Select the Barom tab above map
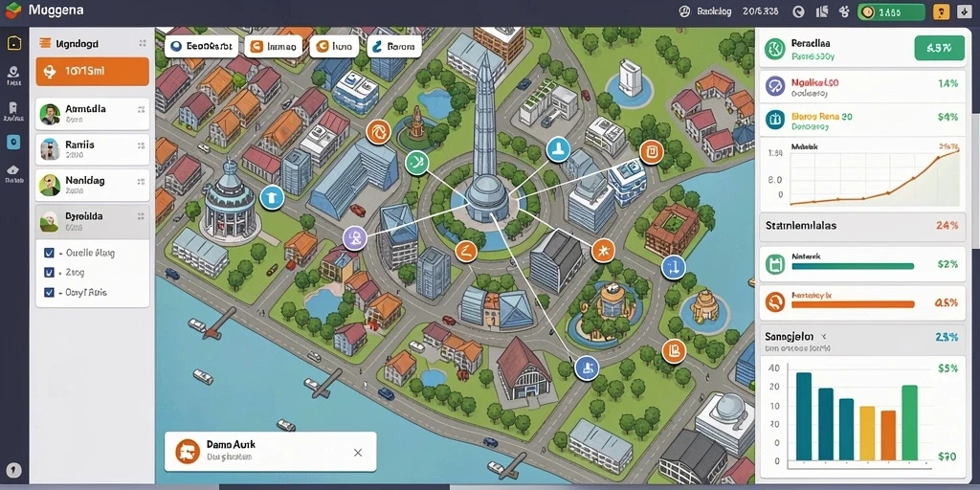The image size is (980, 490). pos(393,46)
